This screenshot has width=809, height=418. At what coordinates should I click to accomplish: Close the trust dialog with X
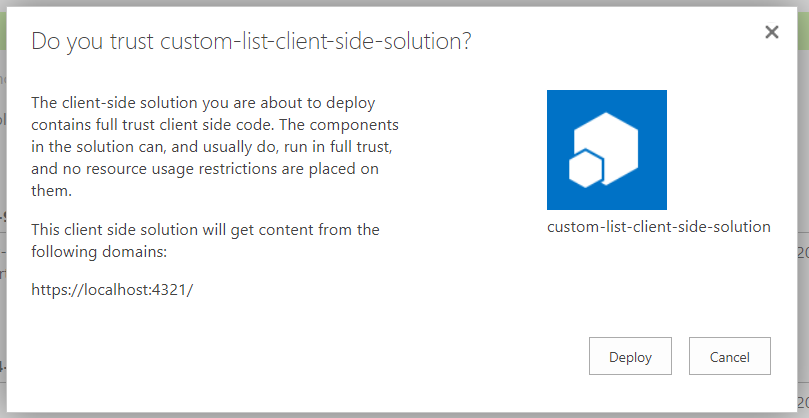(x=771, y=32)
